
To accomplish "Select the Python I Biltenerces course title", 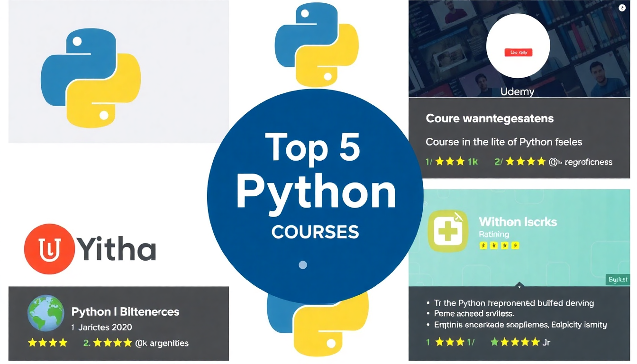I will [125, 312].
